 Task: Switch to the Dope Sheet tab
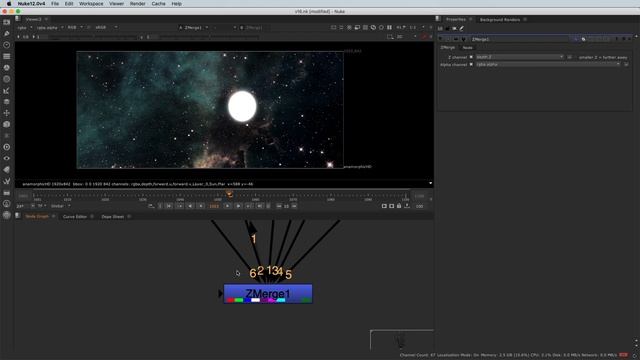click(x=113, y=216)
